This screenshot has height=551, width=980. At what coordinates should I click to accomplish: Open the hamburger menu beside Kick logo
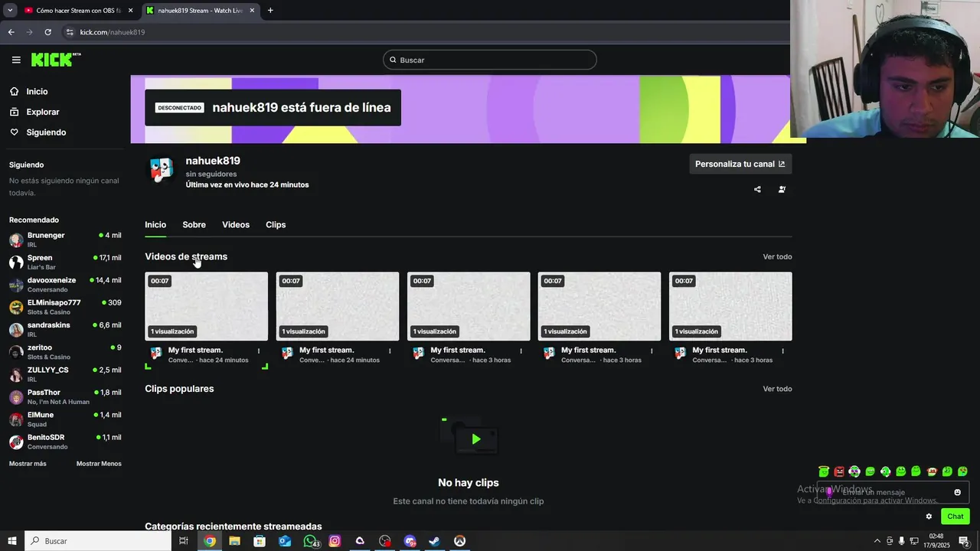(x=16, y=60)
